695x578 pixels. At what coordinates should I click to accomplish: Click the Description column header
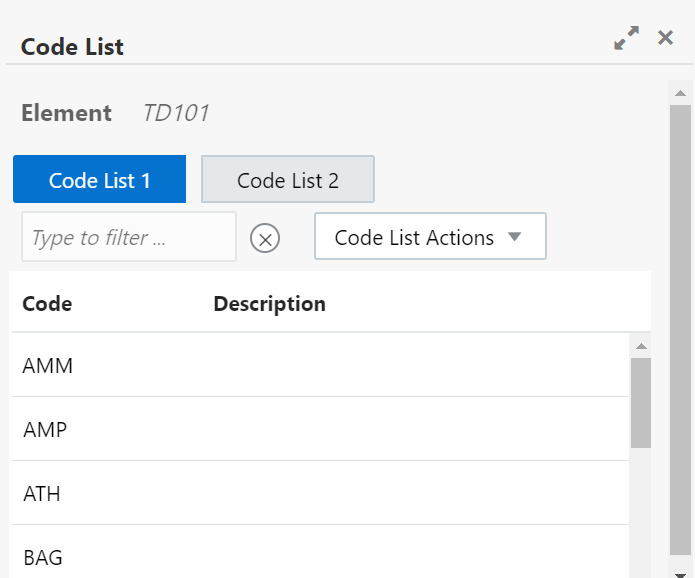(270, 304)
